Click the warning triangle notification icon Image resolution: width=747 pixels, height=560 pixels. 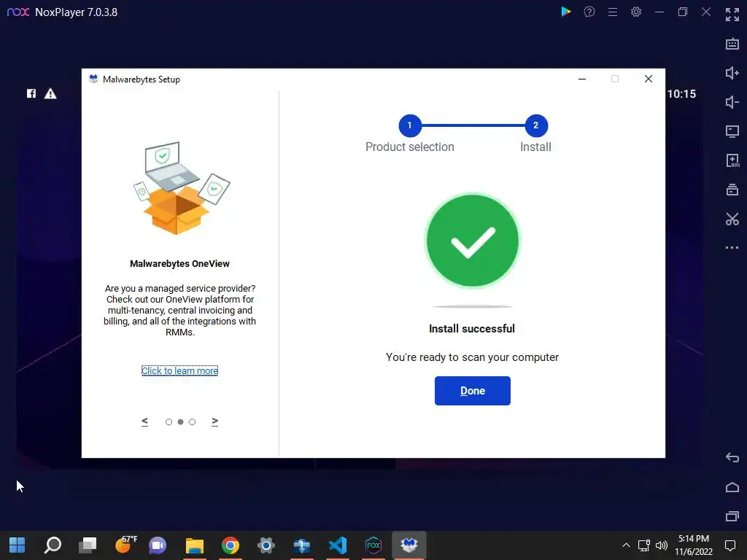tap(50, 93)
